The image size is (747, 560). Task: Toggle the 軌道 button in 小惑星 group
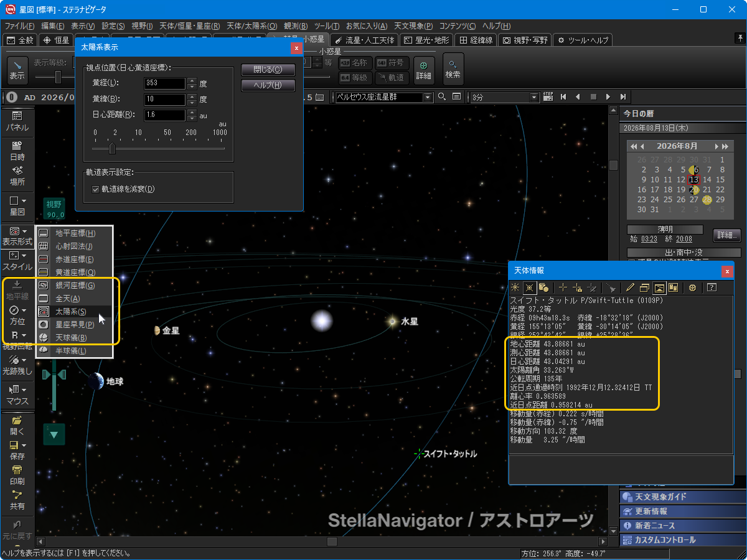tap(392, 78)
